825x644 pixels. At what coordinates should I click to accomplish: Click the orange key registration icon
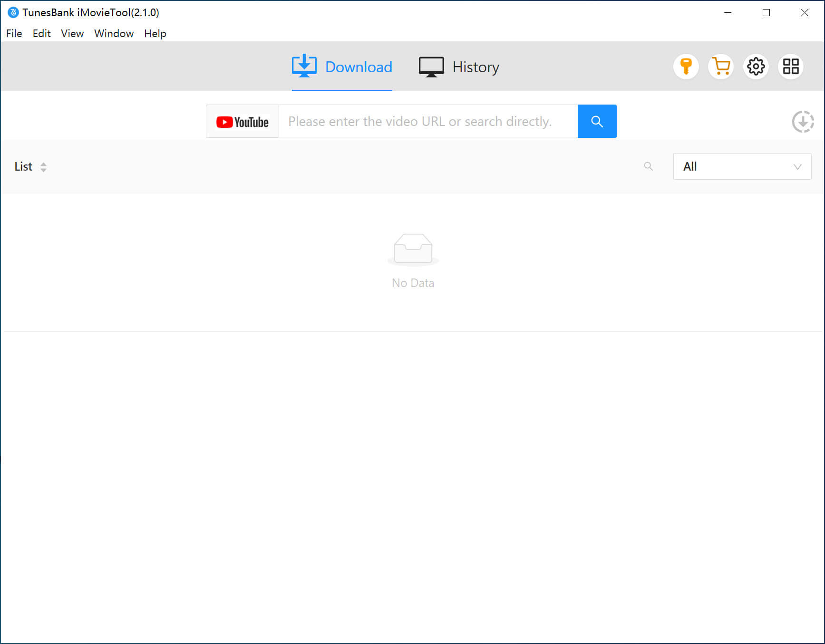point(686,67)
